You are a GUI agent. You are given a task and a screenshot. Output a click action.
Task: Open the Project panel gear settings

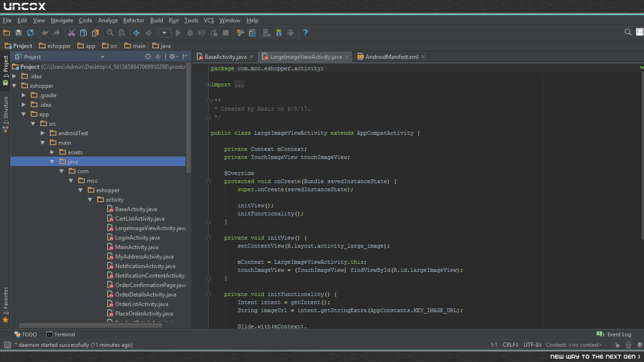(x=173, y=56)
